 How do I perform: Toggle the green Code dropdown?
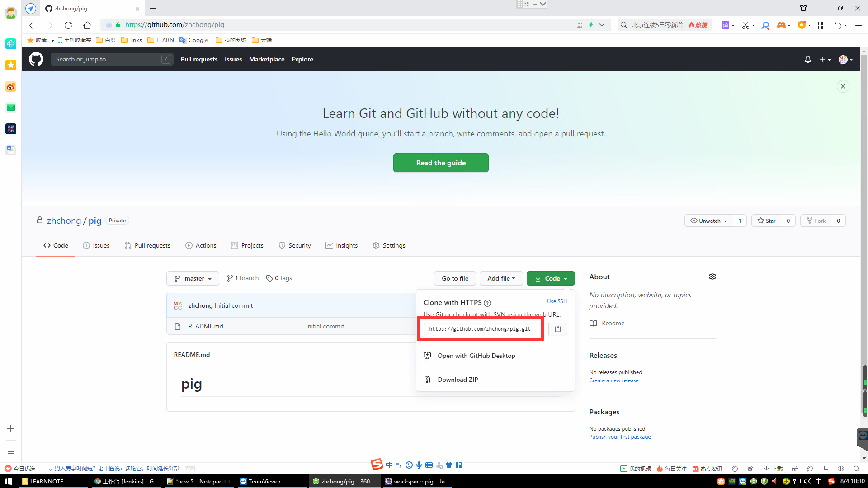pos(551,278)
